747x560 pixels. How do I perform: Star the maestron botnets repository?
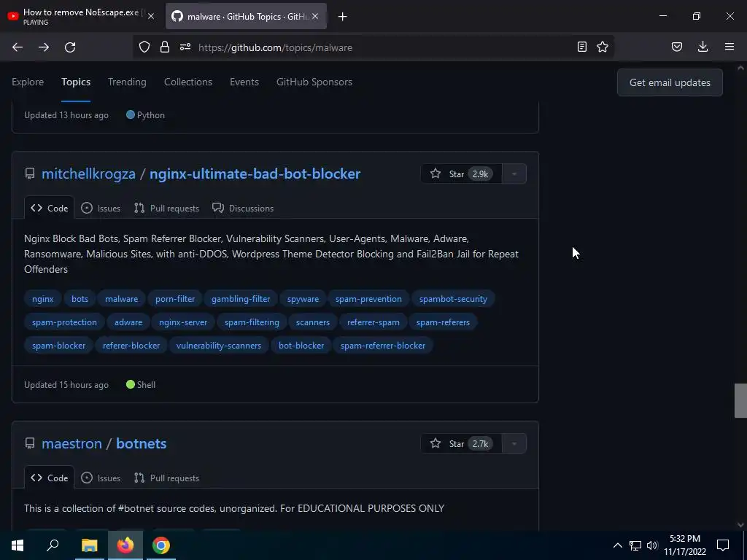[x=461, y=443]
